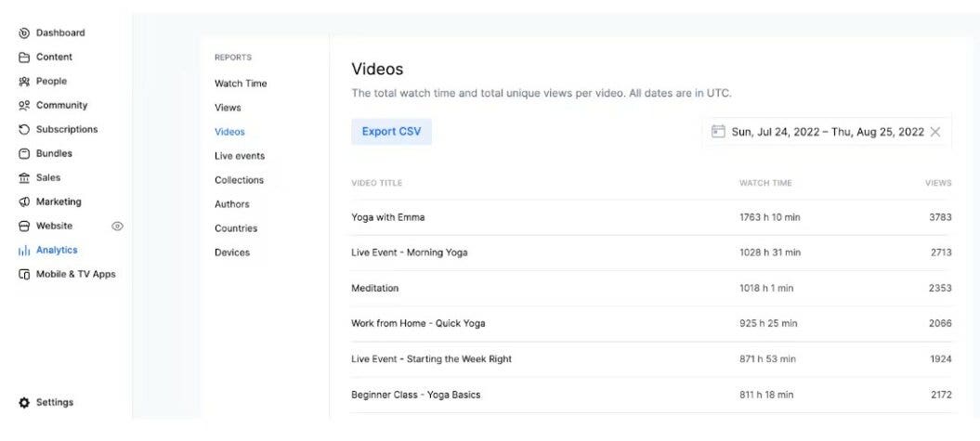Go to Marketing
The height and width of the screenshot is (441, 980).
[x=59, y=201]
